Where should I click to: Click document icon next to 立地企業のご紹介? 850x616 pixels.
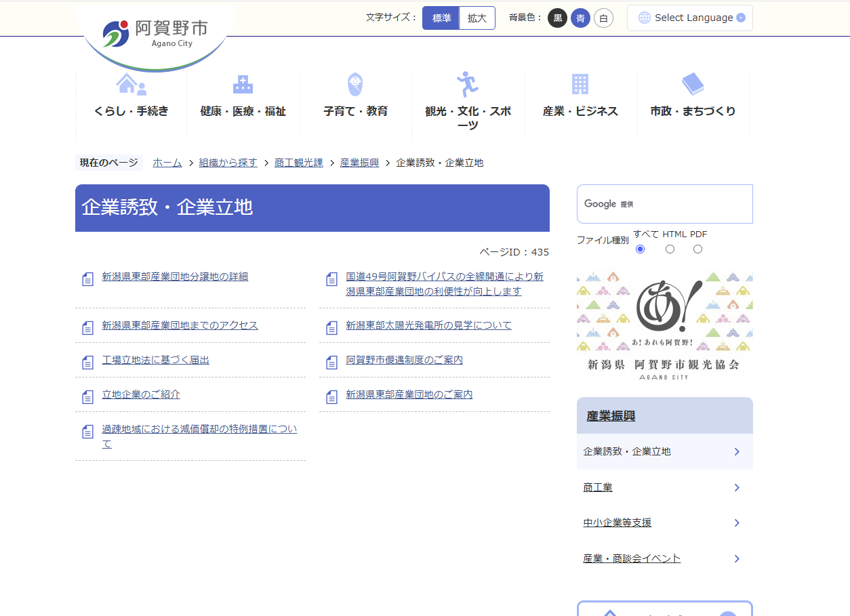[x=87, y=397]
